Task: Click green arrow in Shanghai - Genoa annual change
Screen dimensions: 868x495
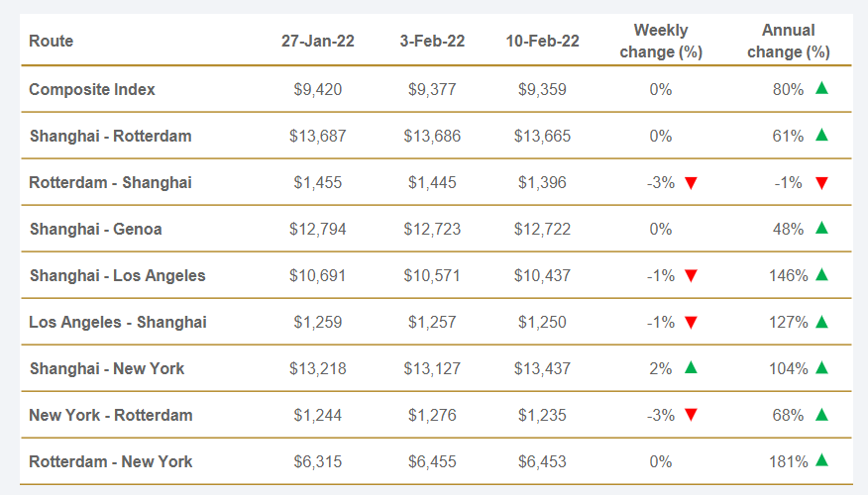Action: 821,228
